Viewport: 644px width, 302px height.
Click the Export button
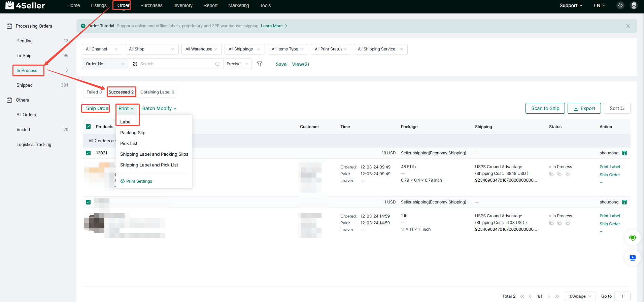(584, 108)
